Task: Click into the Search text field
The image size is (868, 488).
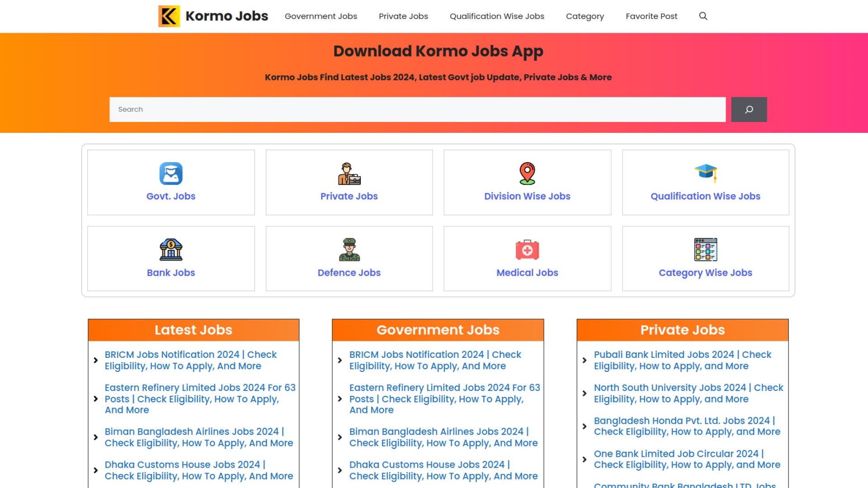Action: pos(417,109)
